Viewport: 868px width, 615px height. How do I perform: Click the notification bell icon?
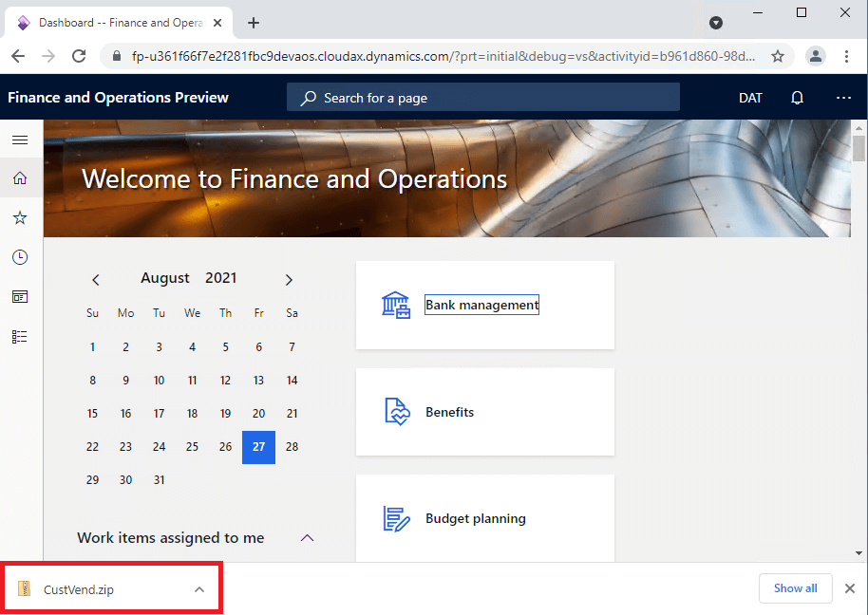797,98
